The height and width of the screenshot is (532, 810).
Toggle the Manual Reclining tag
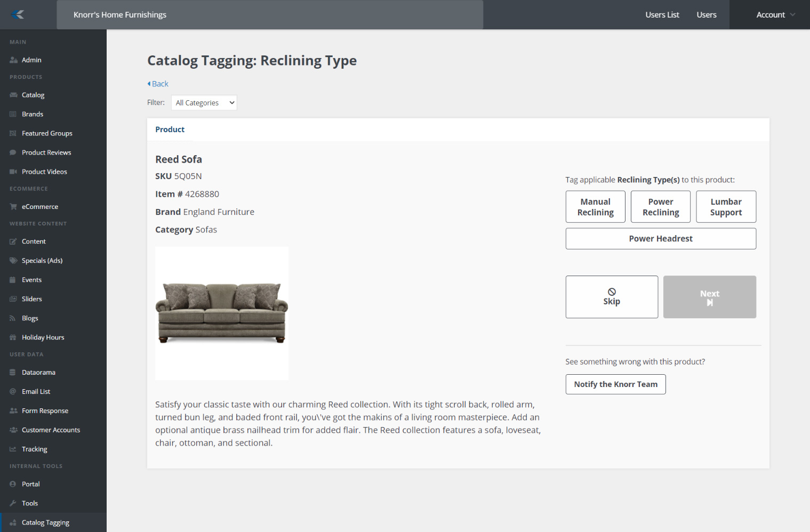click(595, 207)
